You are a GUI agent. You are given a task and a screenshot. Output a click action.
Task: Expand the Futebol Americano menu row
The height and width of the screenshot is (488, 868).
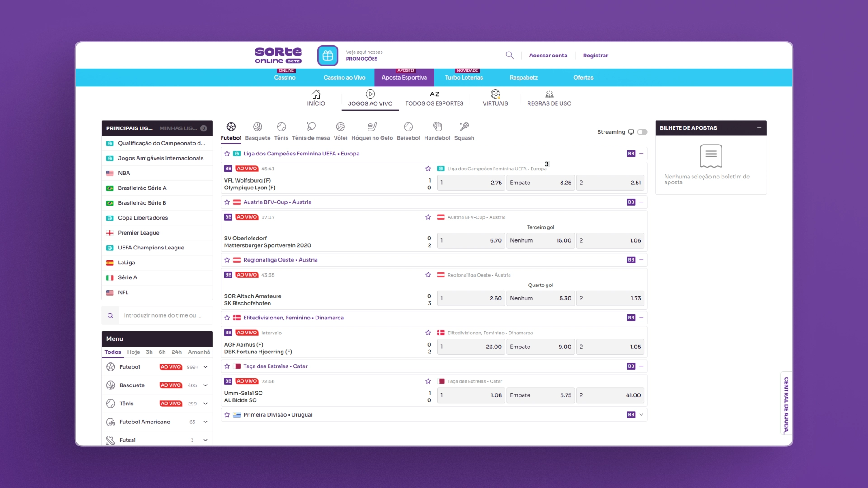point(205,422)
